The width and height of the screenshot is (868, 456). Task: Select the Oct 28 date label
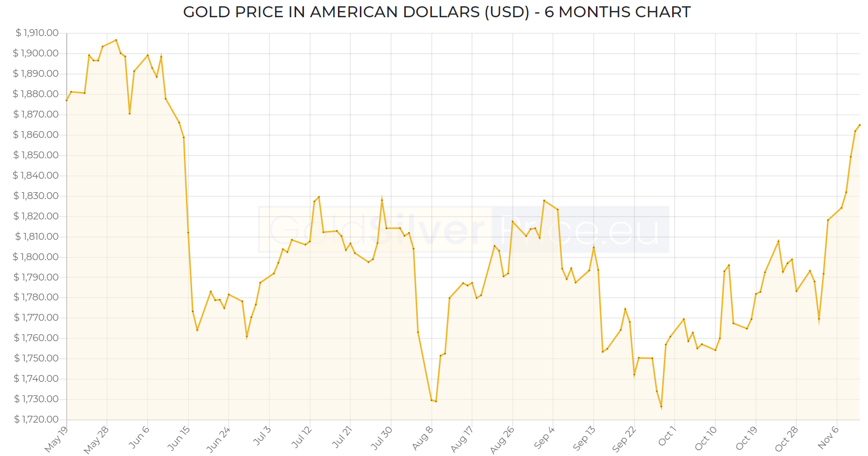point(786,438)
